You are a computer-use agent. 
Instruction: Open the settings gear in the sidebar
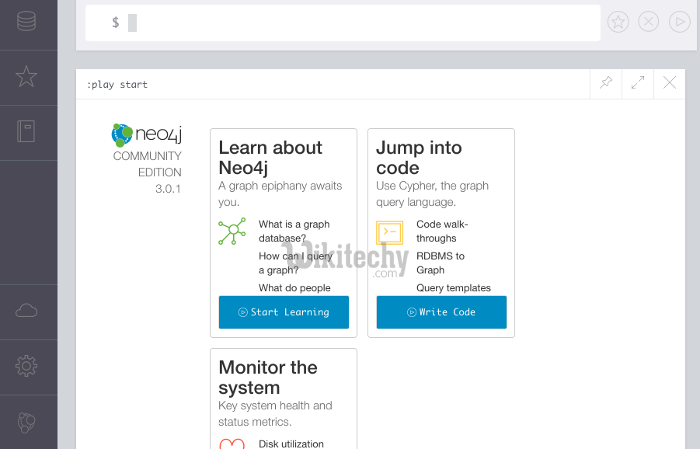(x=27, y=366)
